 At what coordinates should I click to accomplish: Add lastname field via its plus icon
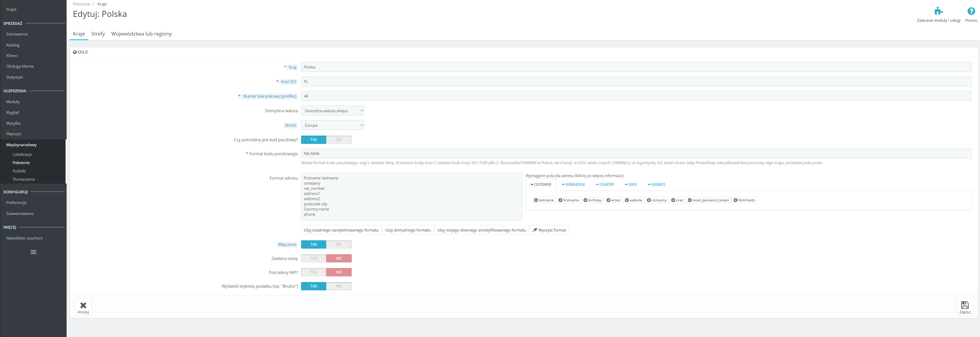pyautogui.click(x=536, y=200)
